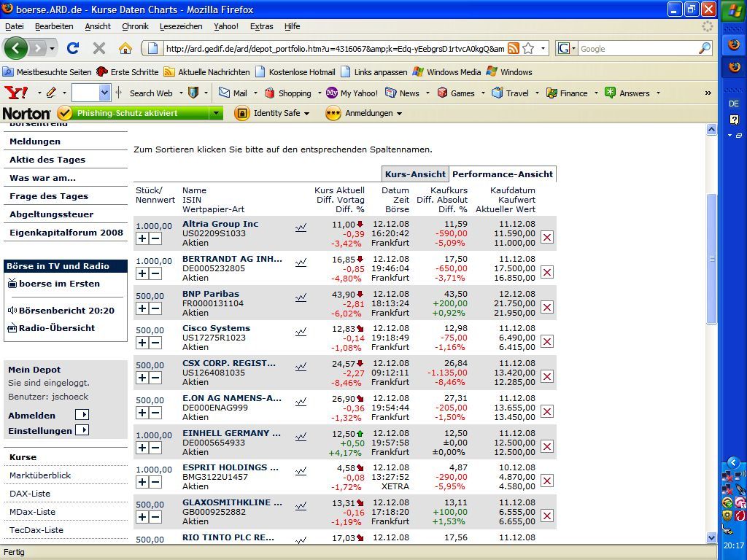Increase Altria Group share count with plus
This screenshot has width=747, height=560.
[142, 238]
